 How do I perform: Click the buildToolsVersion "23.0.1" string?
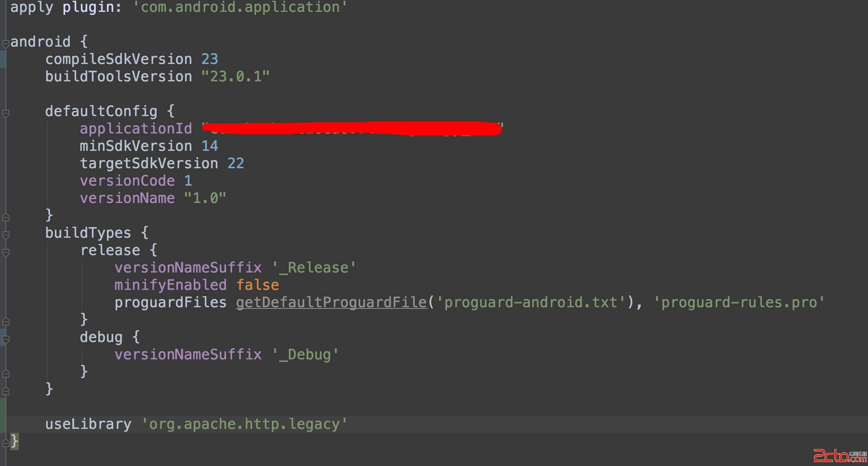pos(235,77)
